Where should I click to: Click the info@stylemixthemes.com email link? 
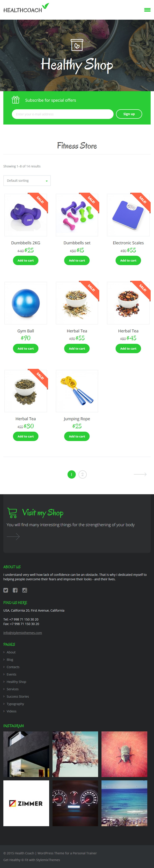23,632
